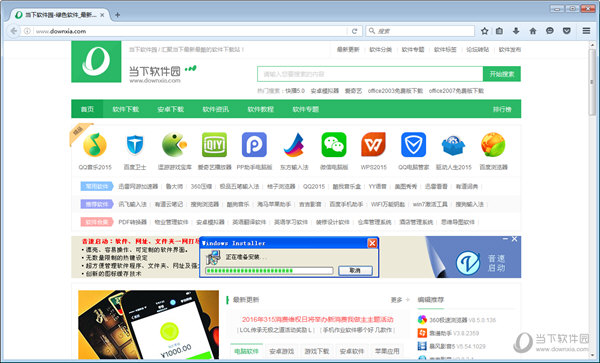Go to the browser home page icon
Image resolution: width=600 pixels, height=363 pixels.
pyautogui.click(x=533, y=31)
